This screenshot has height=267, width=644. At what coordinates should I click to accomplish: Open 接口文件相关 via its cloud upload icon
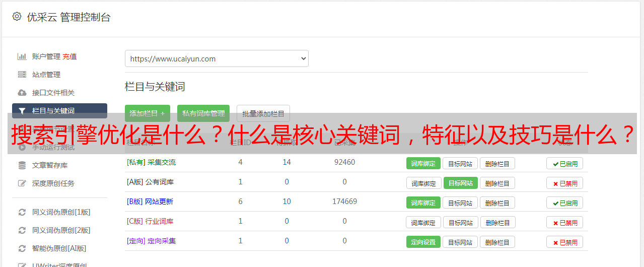(22, 93)
